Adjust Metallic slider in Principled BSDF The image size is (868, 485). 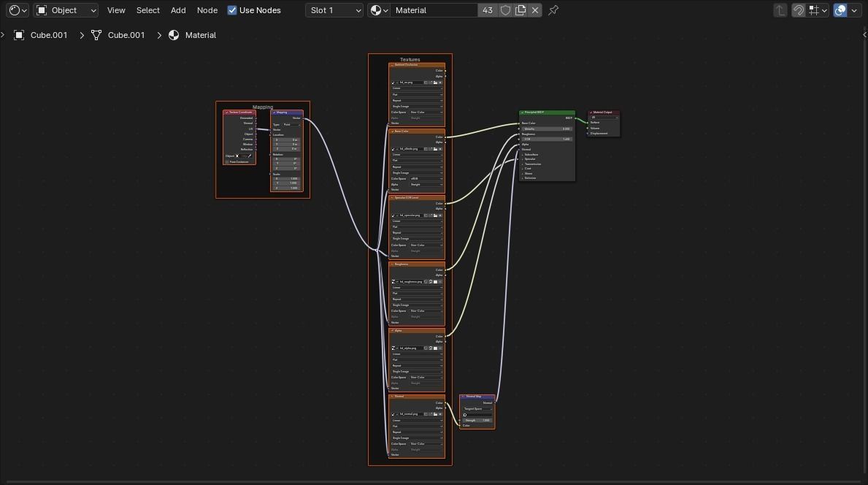coord(547,129)
